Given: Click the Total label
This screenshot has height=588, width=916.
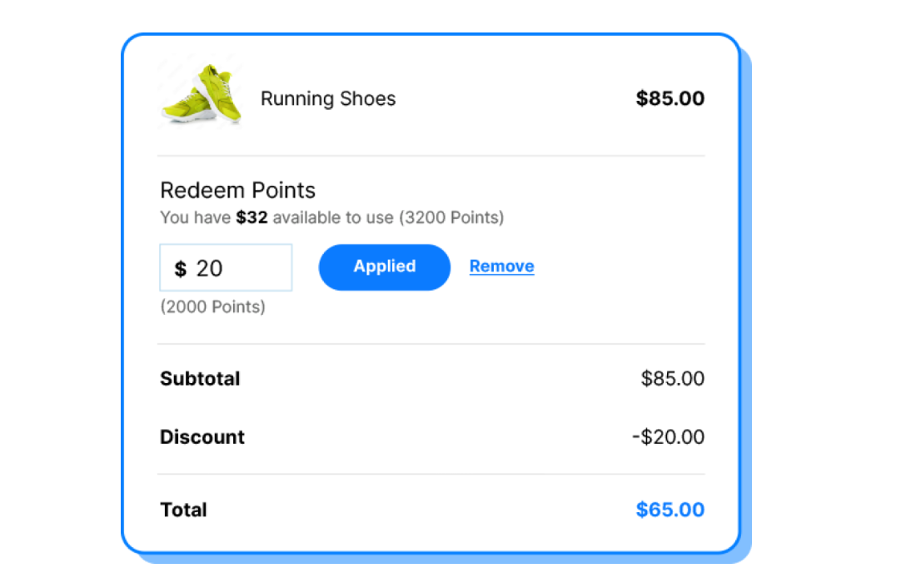Looking at the screenshot, I should tap(183, 510).
